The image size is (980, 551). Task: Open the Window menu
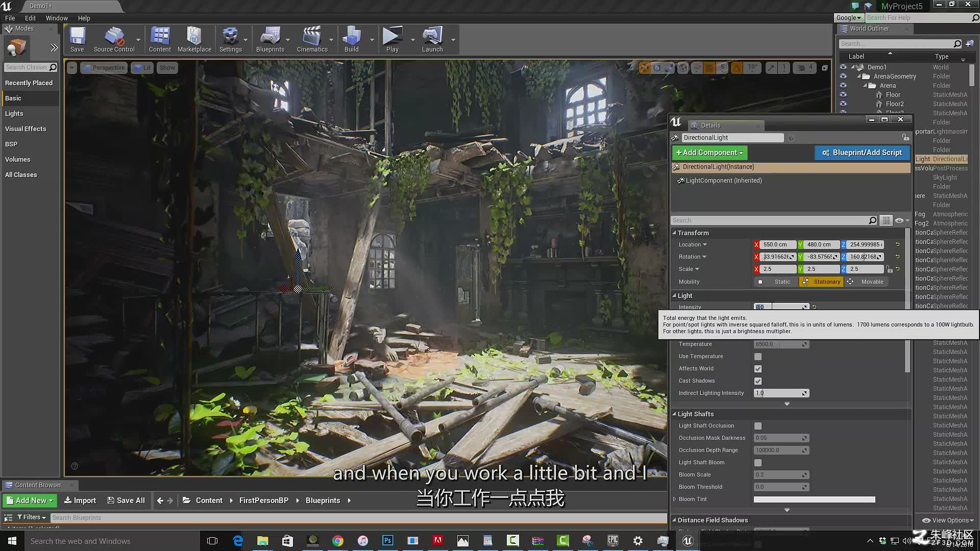(x=57, y=18)
